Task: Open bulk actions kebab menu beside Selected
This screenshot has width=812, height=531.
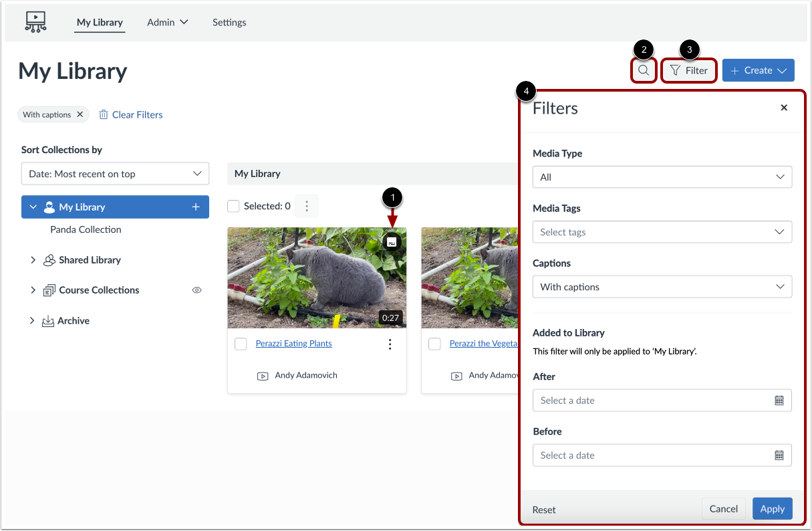Action: 307,206
